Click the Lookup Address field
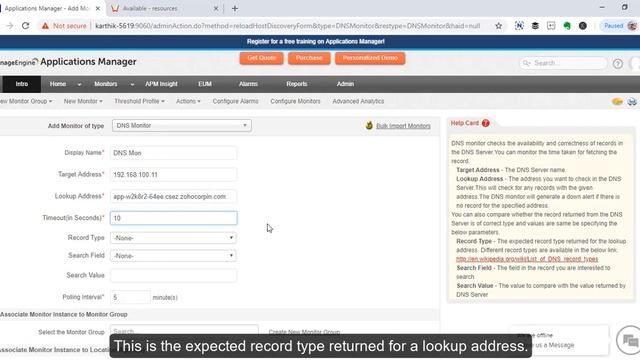Screen dimensions: 640x360 click(173, 197)
